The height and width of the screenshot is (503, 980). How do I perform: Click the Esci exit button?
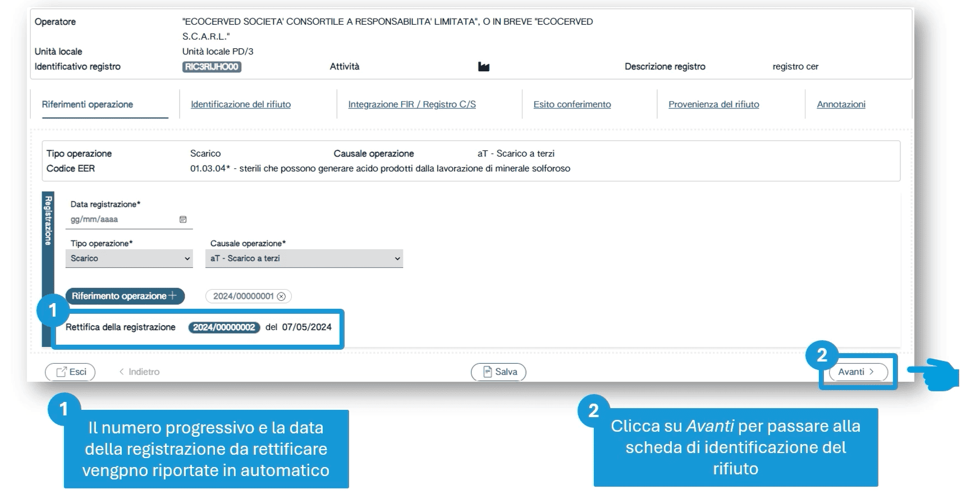tap(70, 372)
